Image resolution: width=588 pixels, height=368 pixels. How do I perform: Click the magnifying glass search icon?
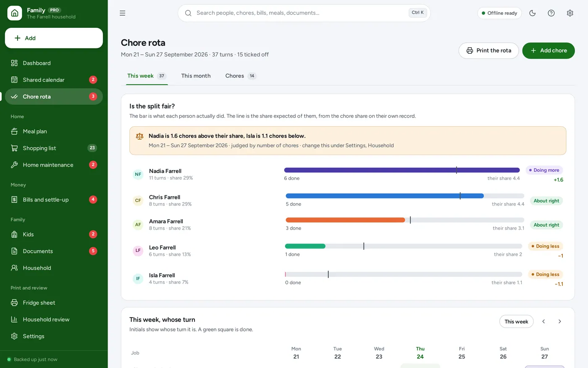[x=188, y=13]
